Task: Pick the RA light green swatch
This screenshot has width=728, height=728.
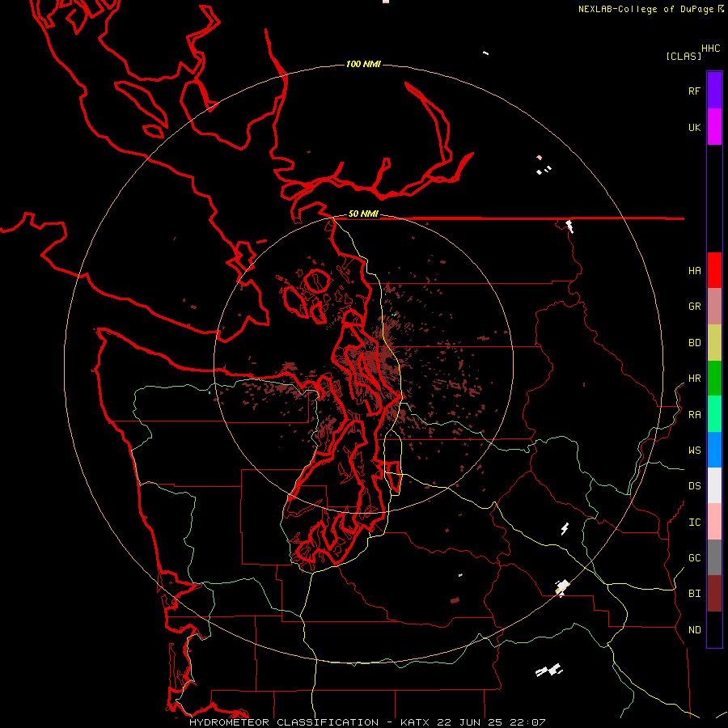Action: tap(714, 414)
